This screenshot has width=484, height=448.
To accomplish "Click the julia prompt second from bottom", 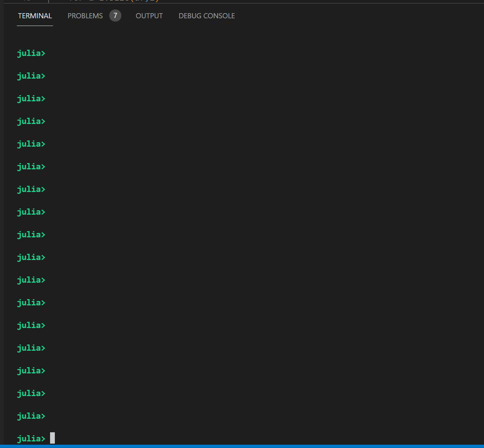I will [x=31, y=416].
